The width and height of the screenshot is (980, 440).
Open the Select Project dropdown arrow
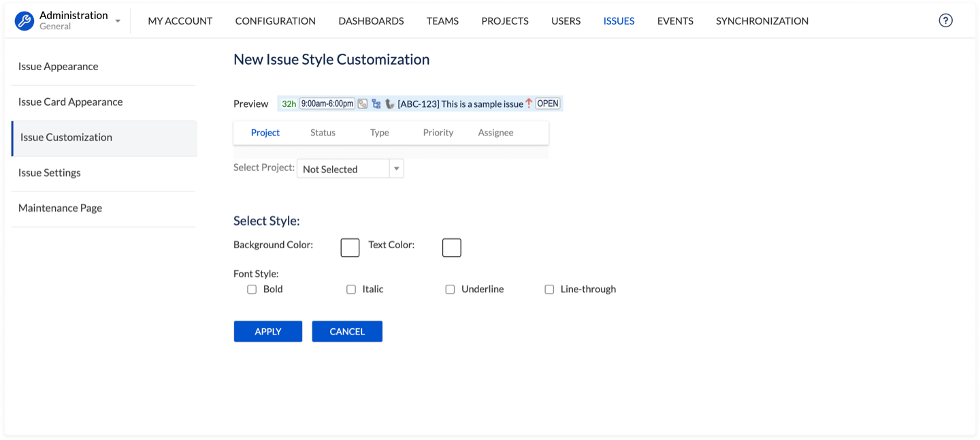point(396,169)
